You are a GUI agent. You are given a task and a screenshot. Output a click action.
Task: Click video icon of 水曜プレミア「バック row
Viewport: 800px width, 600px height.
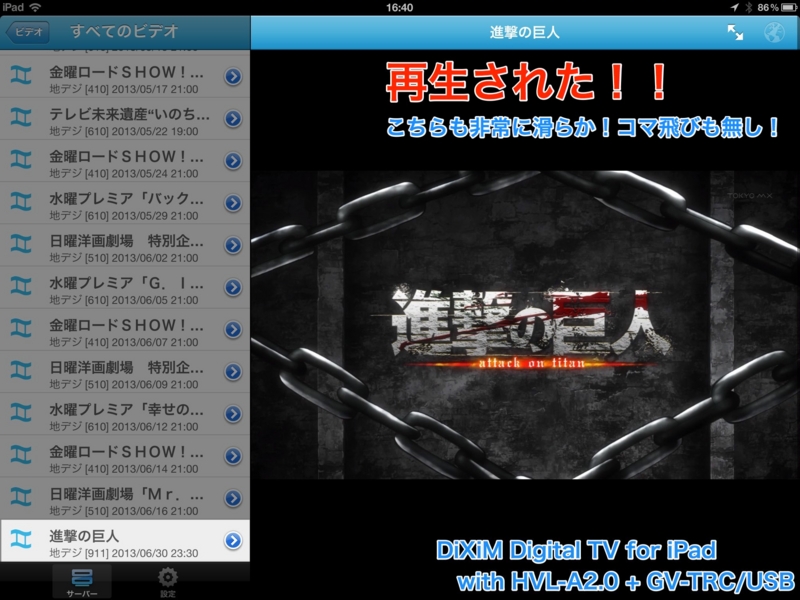pos(21,203)
